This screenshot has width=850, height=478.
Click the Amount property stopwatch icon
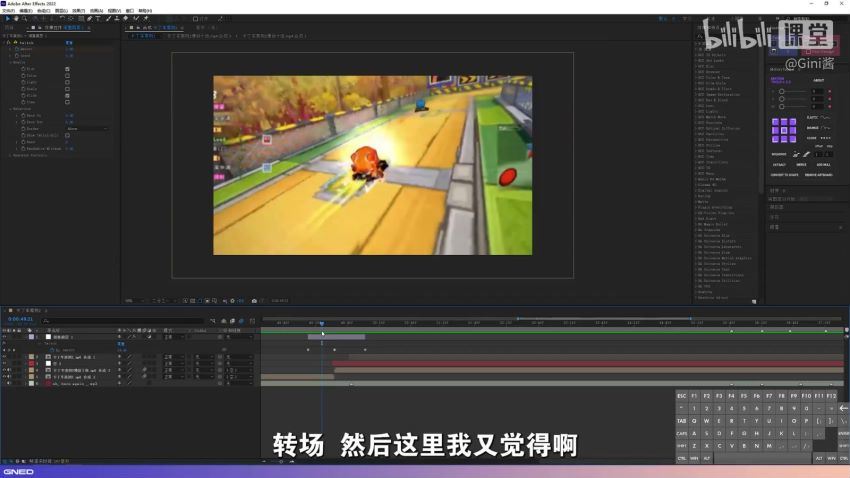tap(17, 49)
